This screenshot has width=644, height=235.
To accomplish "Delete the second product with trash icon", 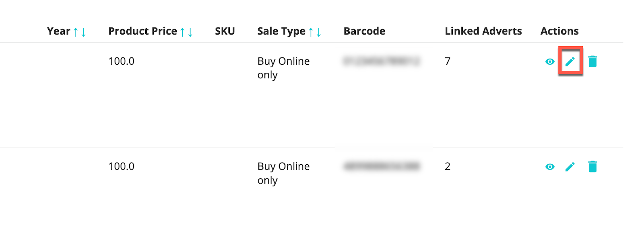I will click(592, 167).
